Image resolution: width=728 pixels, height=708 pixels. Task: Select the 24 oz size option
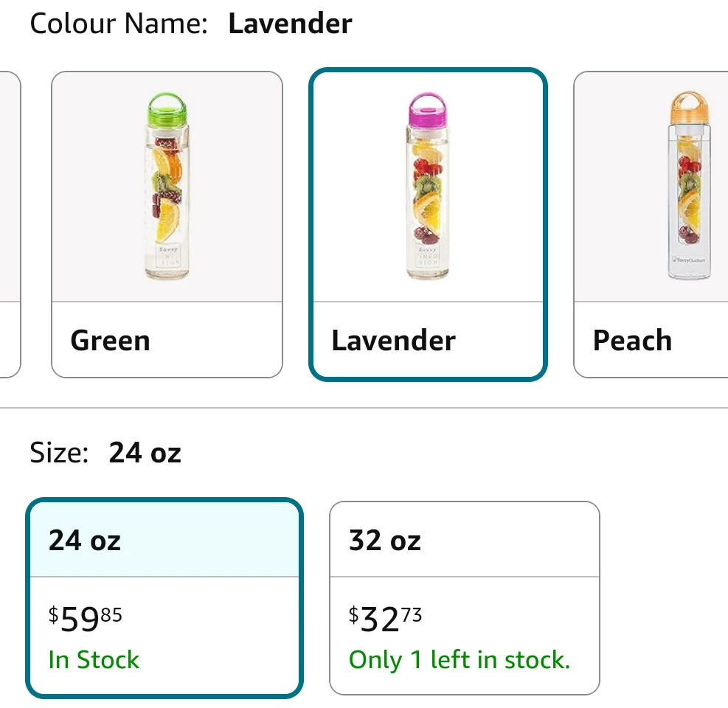pyautogui.click(x=164, y=597)
